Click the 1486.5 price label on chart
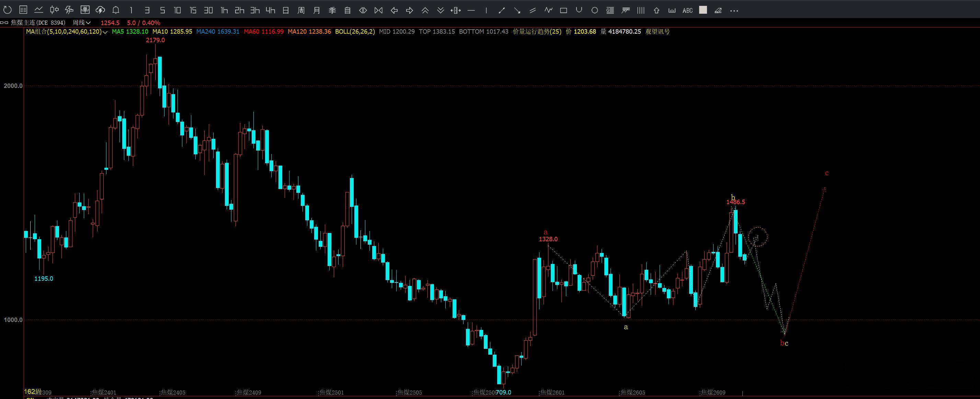The height and width of the screenshot is (399, 980). (x=736, y=202)
